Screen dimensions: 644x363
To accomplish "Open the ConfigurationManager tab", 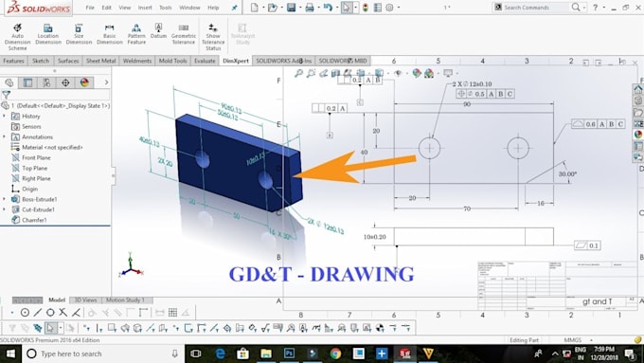I will tap(46, 82).
